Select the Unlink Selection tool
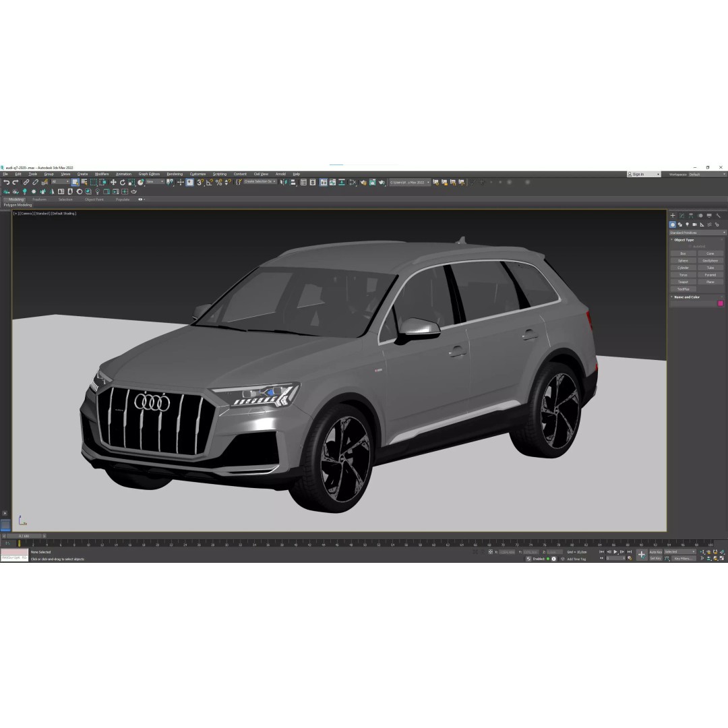The width and height of the screenshot is (728, 728). [x=35, y=183]
